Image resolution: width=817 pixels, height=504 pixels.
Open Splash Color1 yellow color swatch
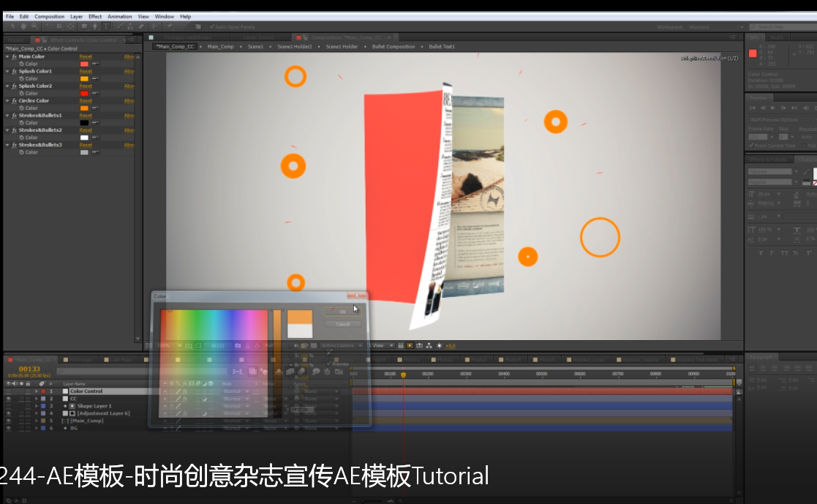(x=84, y=79)
